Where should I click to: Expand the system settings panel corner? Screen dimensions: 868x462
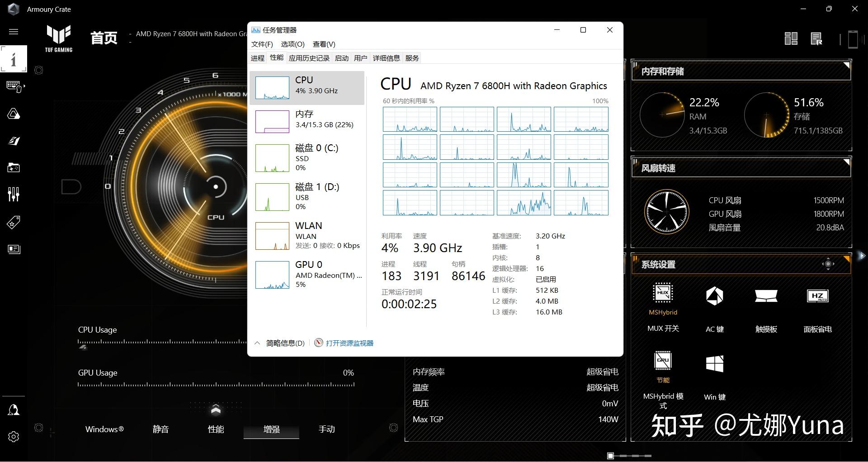coord(846,259)
